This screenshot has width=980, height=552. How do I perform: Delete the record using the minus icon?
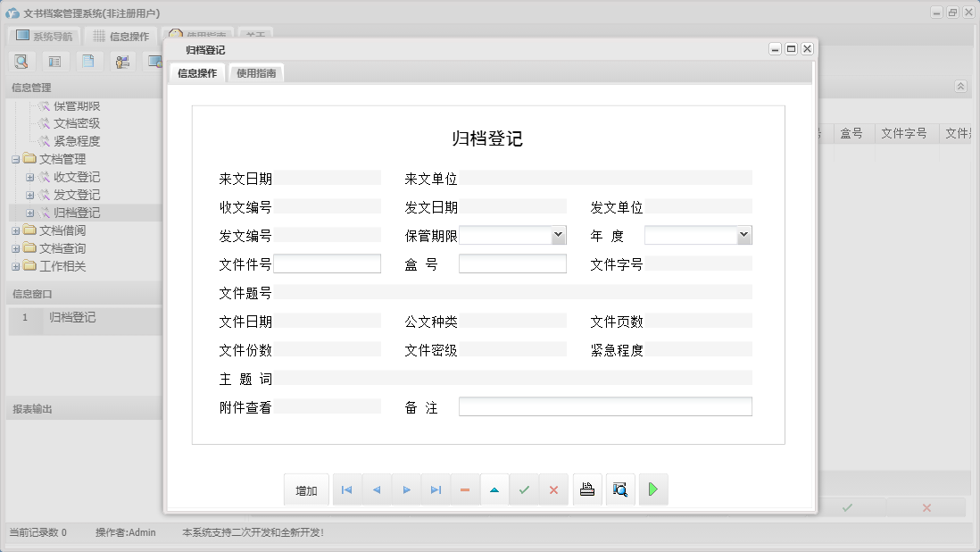click(465, 489)
